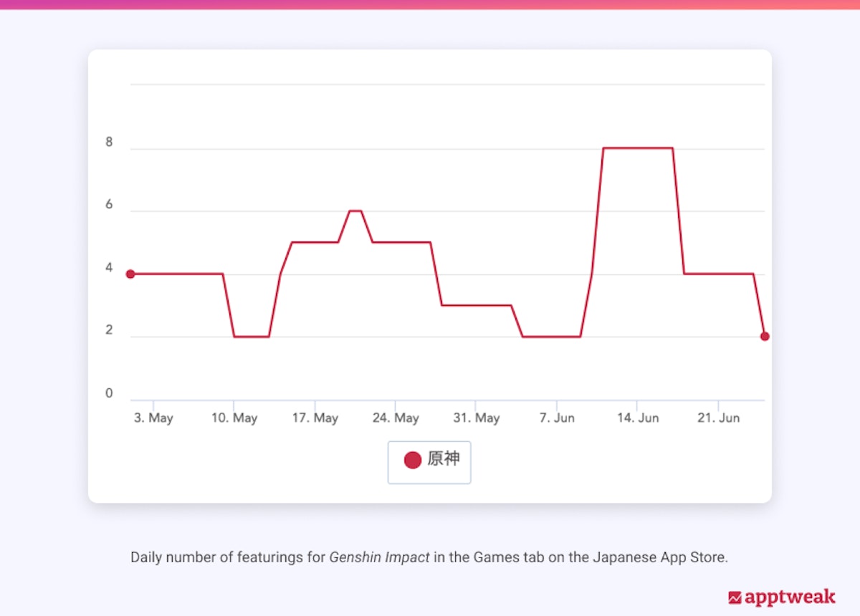860x616 pixels.
Task: Select the 21. Jun axis label
Action: (719, 418)
